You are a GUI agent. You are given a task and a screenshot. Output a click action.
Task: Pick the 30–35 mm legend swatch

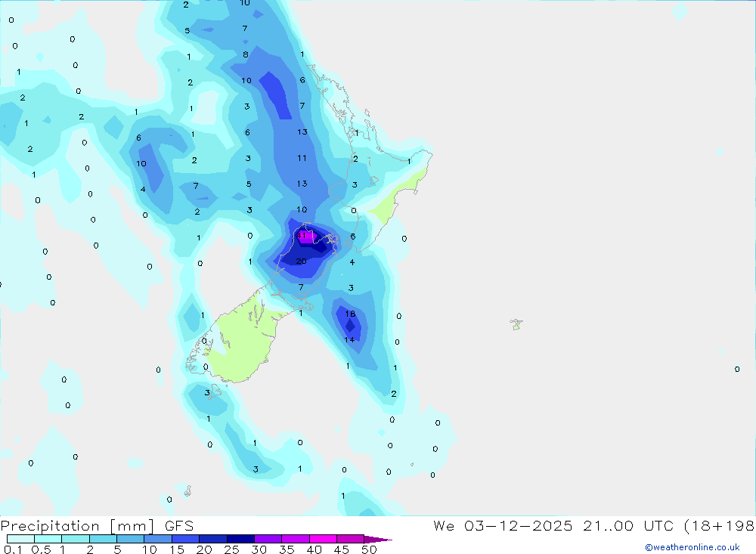[268, 539]
